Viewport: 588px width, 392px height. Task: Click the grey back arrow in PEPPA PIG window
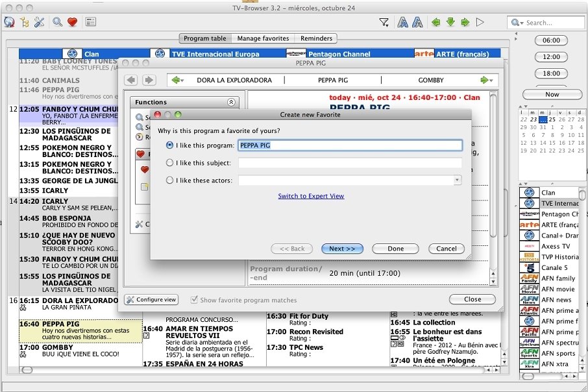[131, 80]
